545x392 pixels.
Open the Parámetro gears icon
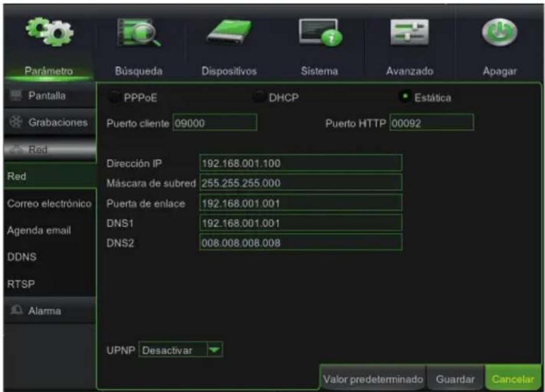[49, 32]
